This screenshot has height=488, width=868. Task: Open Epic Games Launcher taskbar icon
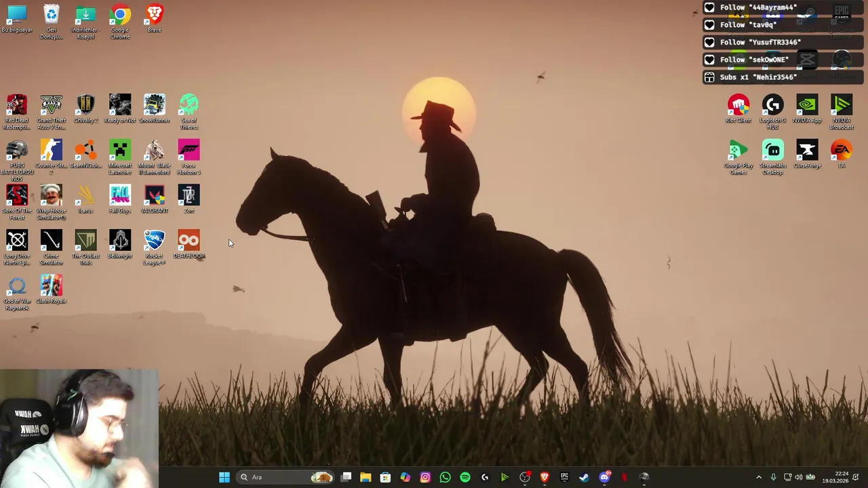pyautogui.click(x=564, y=477)
